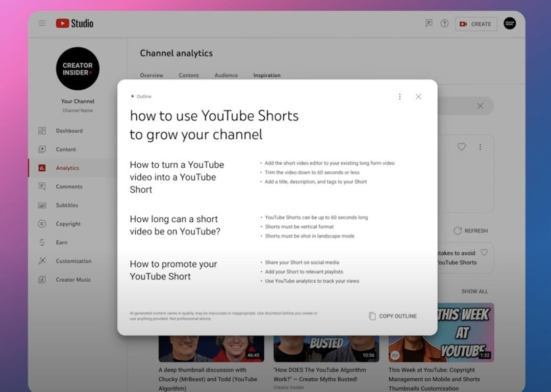
Task: Click the Send feedback icon in the header
Action: (429, 23)
